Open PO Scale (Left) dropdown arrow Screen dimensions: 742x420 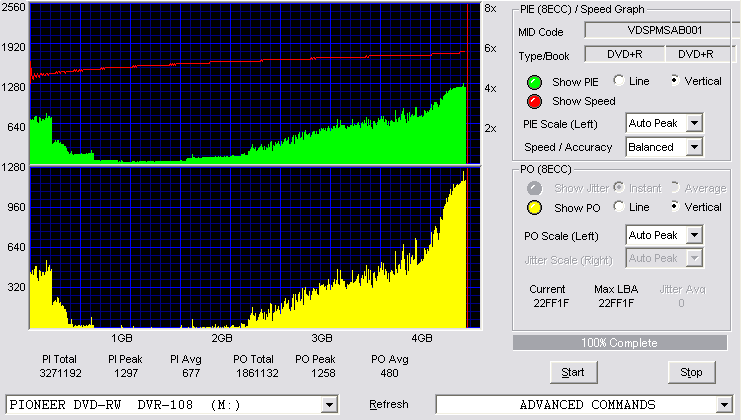(x=694, y=235)
